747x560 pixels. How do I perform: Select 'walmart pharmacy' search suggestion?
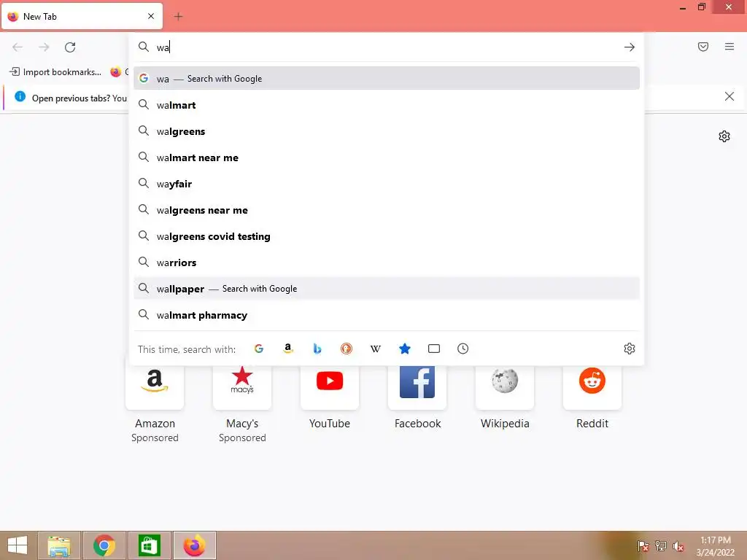point(387,315)
